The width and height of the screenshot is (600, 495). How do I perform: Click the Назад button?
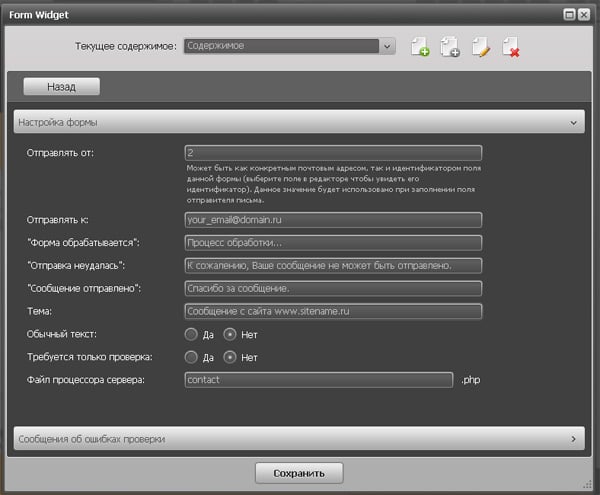pyautogui.click(x=61, y=87)
